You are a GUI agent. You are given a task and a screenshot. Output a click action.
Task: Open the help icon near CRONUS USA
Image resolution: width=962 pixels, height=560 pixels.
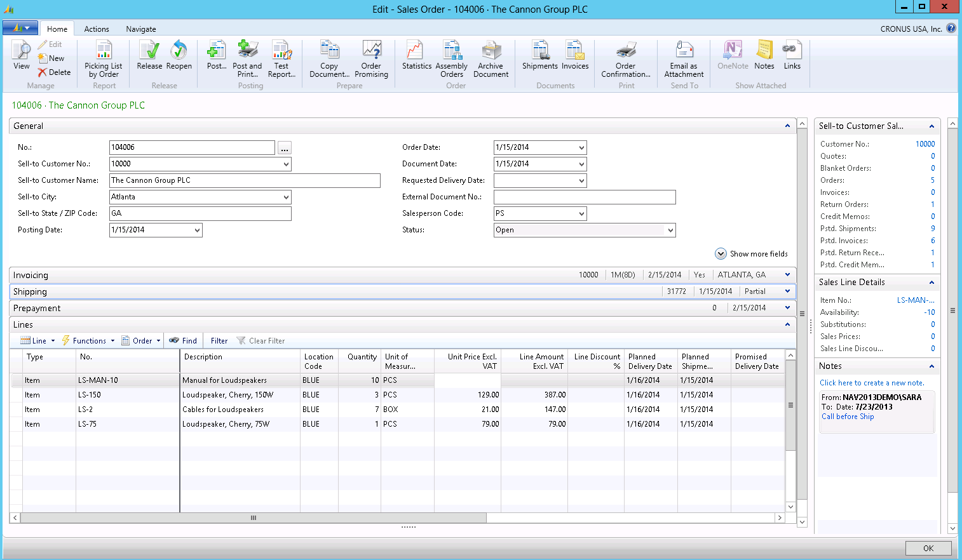point(951,28)
